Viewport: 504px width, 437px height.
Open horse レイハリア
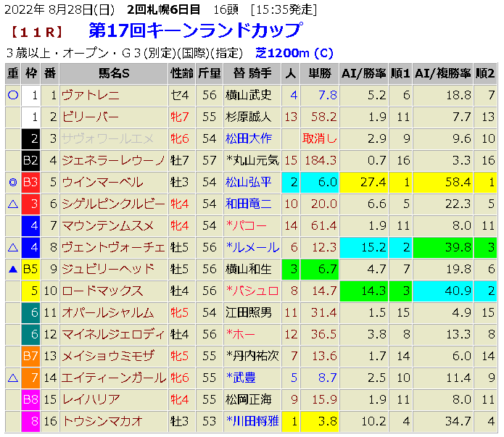point(91,399)
